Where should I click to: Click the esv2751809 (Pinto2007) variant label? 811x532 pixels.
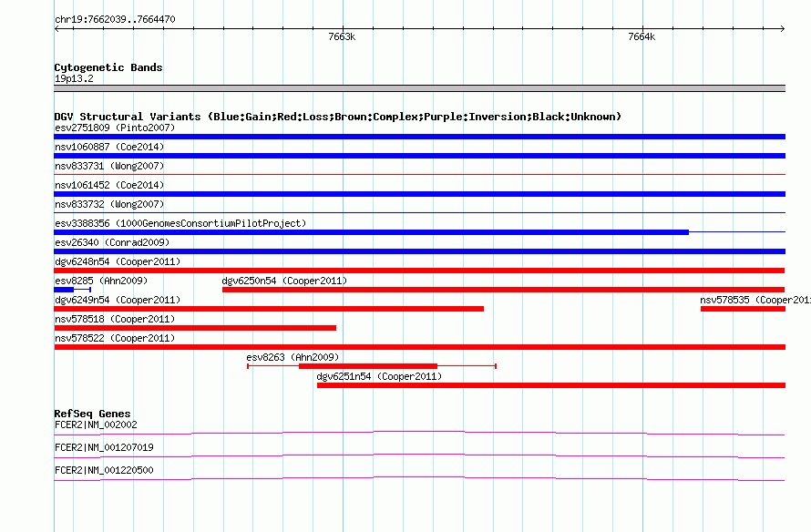(x=115, y=128)
